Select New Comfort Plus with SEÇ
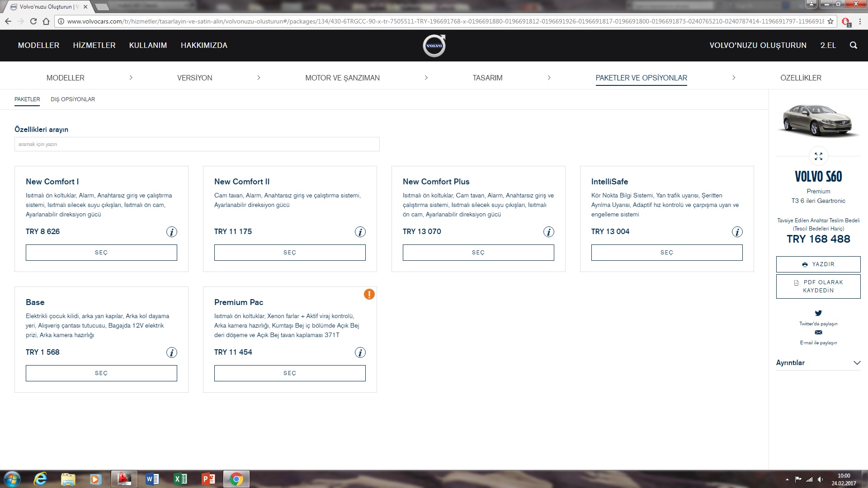 478,253
